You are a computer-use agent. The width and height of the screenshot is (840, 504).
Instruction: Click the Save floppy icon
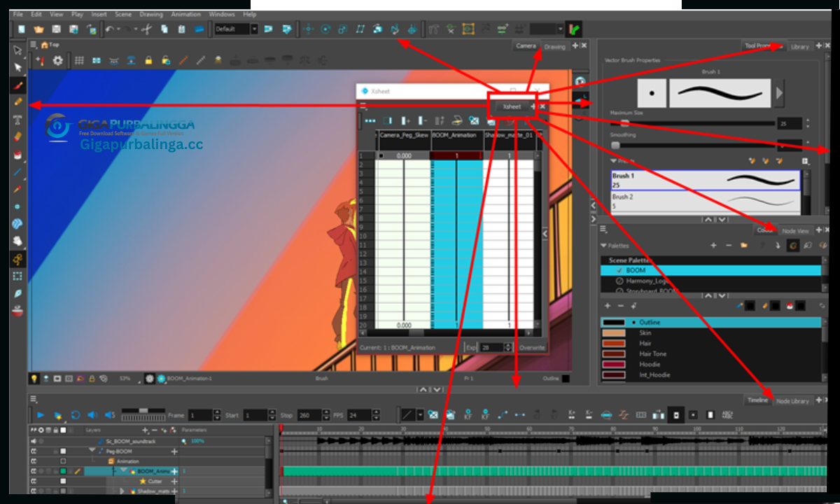[x=56, y=29]
